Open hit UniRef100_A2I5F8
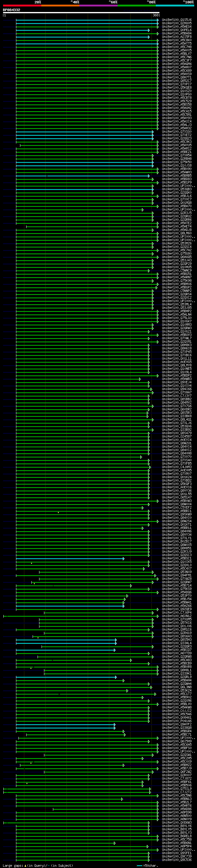Image resolution: width=197 pixels, height=868 pixels. 177,37
